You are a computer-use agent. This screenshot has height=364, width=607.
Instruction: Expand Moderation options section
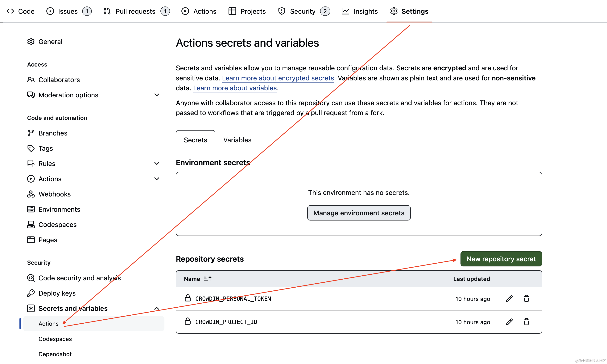coord(157,95)
